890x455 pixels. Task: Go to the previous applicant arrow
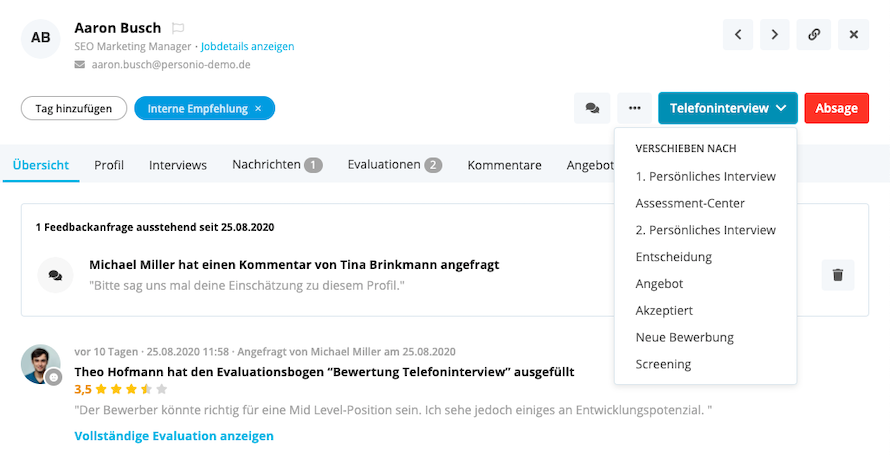738,34
